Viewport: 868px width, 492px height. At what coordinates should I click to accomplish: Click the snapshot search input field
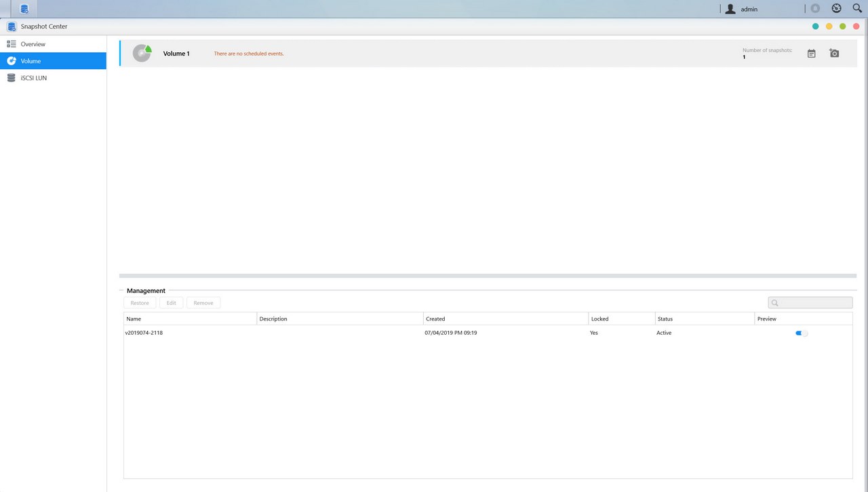(x=810, y=303)
